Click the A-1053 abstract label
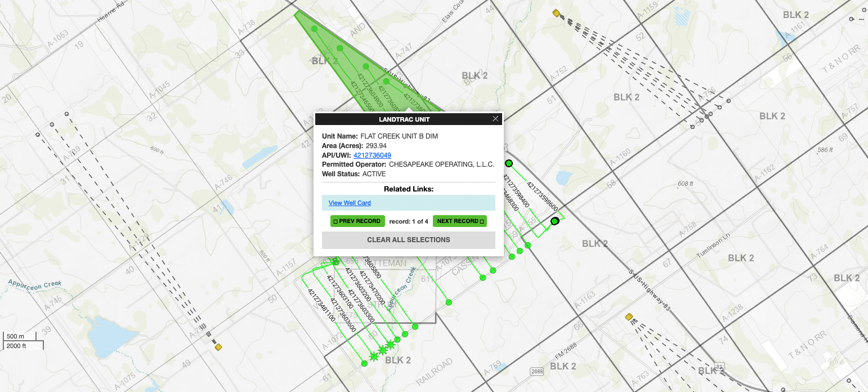Screen dimensions: 868x392 click(58, 38)
